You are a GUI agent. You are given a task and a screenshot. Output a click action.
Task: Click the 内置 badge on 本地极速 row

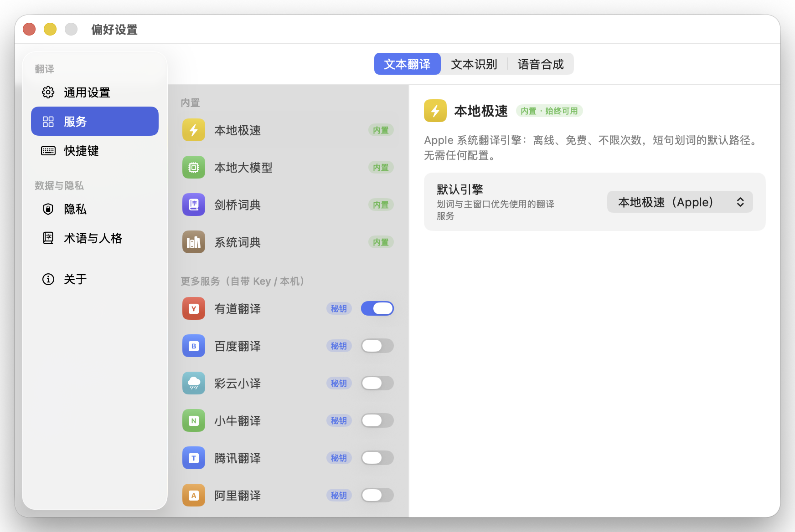pos(381,130)
